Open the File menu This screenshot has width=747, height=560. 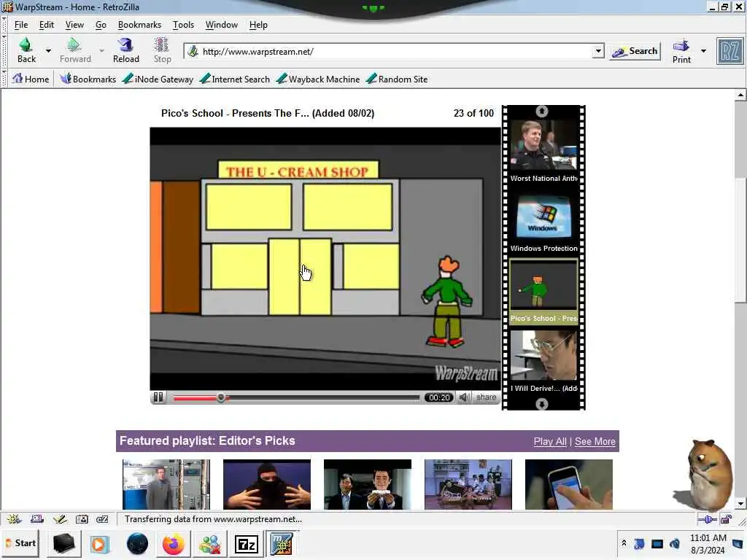(x=21, y=25)
